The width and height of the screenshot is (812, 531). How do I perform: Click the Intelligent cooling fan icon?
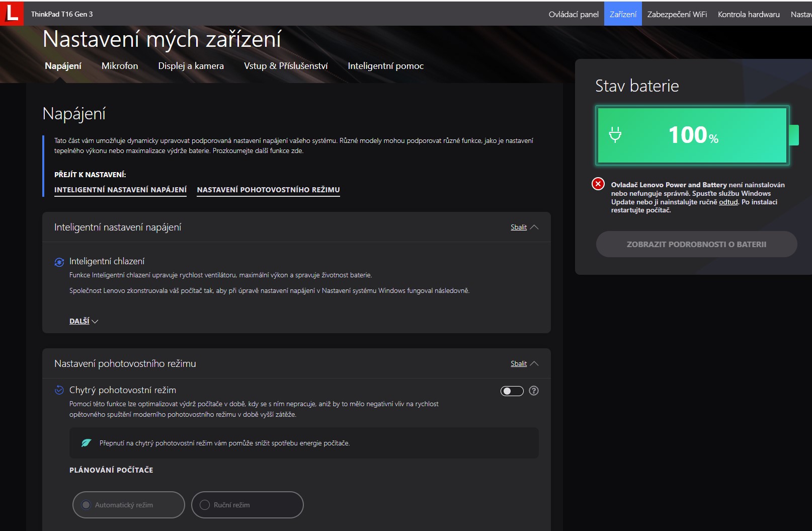59,262
